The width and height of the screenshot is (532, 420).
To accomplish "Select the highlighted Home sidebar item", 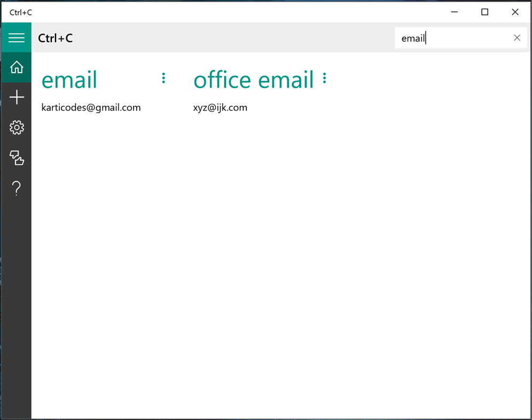I will (16, 67).
